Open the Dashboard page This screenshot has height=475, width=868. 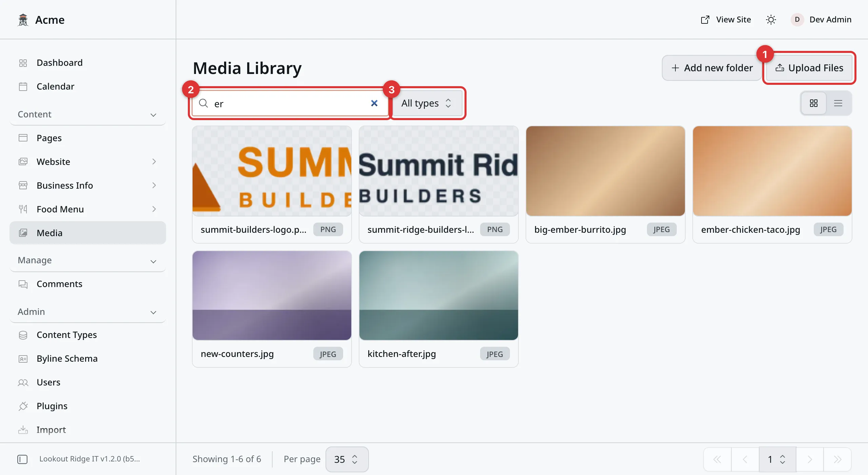[87, 63]
